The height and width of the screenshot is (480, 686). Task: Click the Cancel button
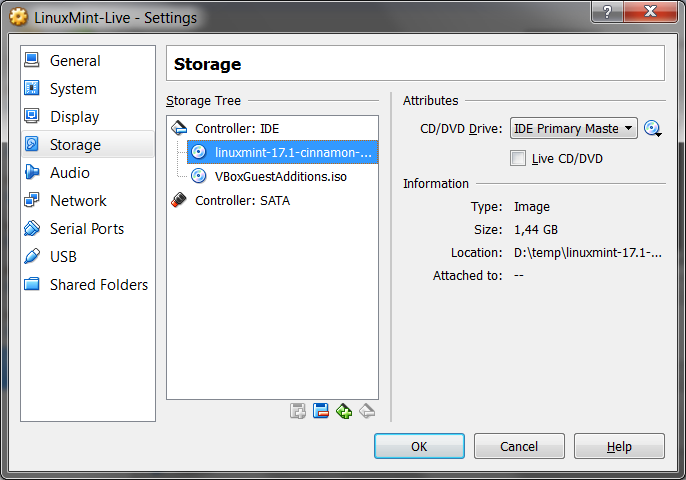pos(519,446)
